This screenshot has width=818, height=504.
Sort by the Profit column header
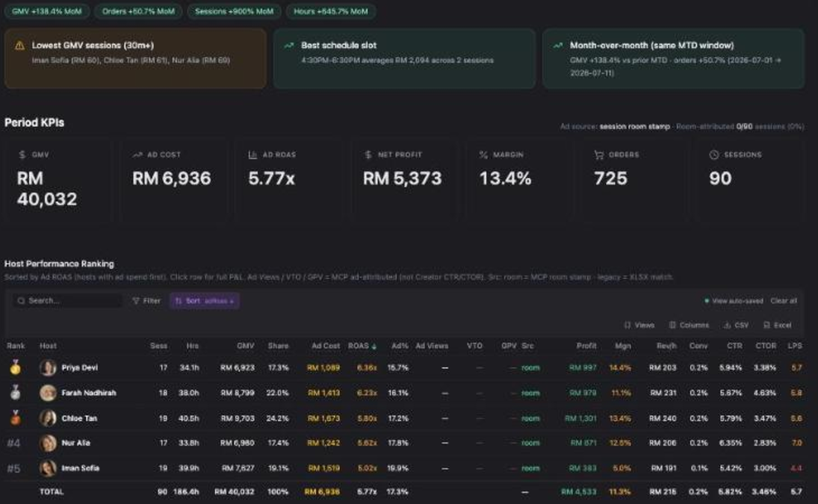click(x=586, y=346)
